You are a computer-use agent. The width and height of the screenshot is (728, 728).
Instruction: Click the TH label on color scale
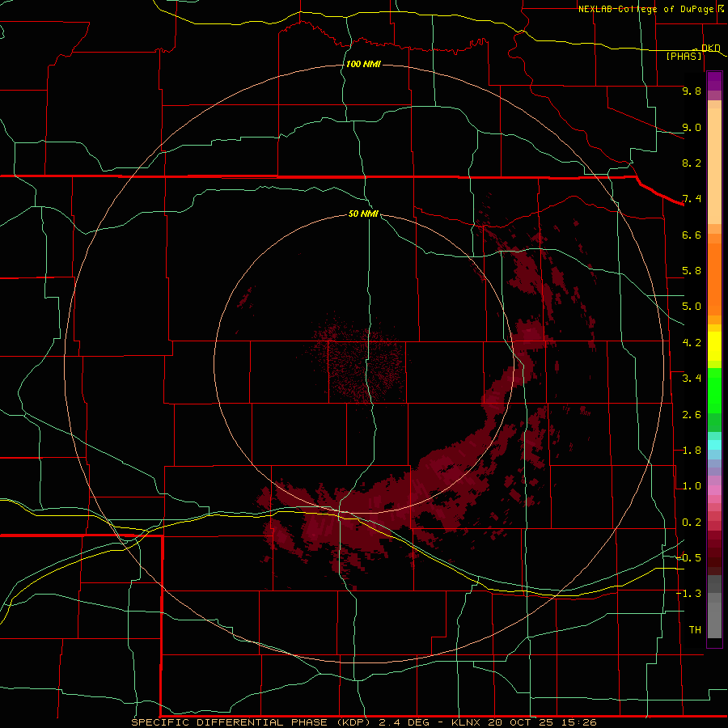pos(695,630)
